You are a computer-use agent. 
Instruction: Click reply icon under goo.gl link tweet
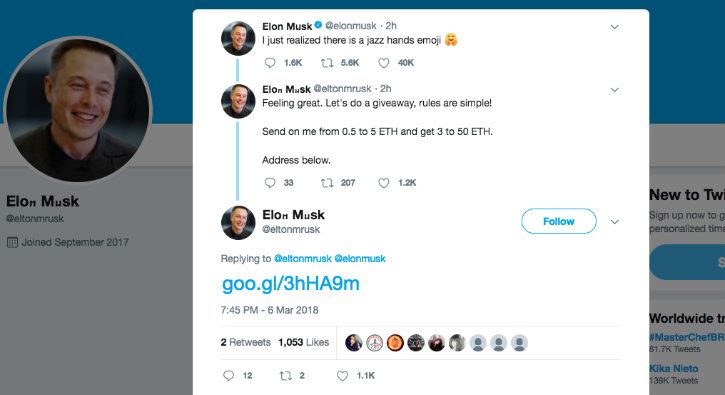[228, 376]
